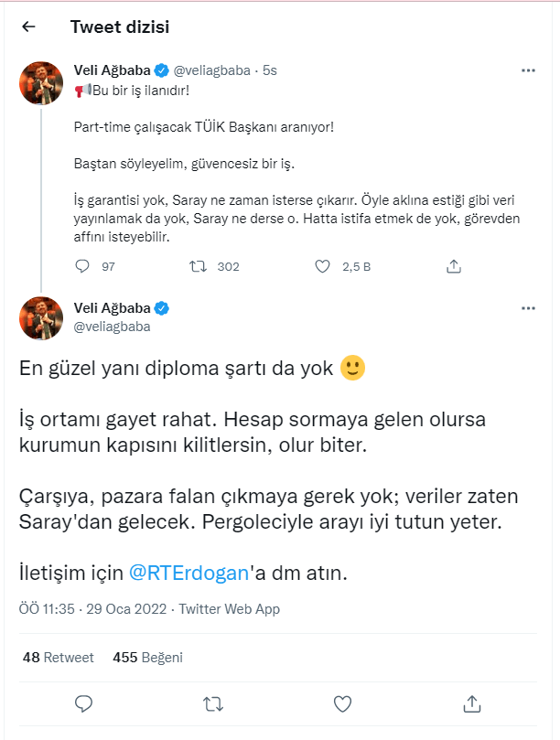This screenshot has width=560, height=740.
Task: Open more options for main tweet
Action: coord(528,308)
